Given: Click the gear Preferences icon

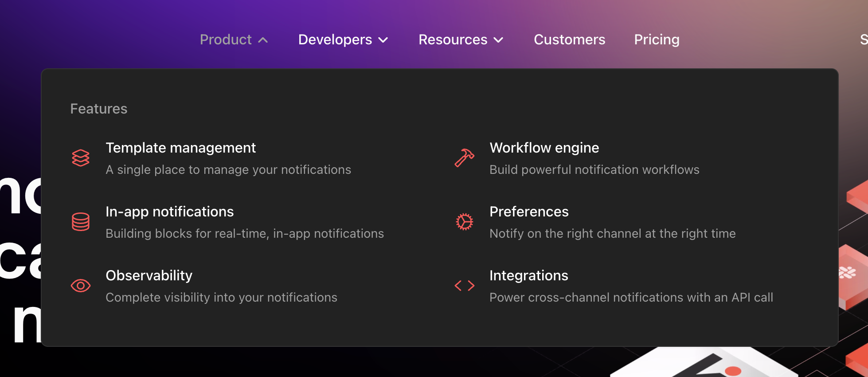Looking at the screenshot, I should (x=464, y=222).
